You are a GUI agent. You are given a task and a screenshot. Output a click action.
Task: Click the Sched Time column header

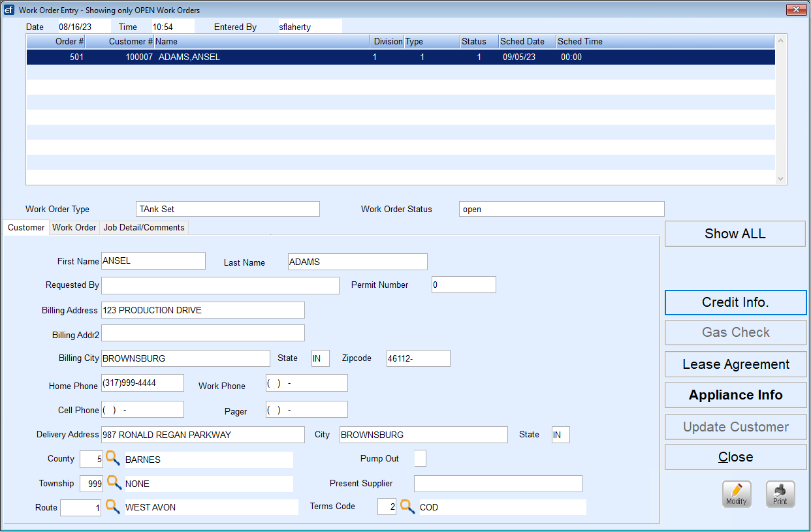[665, 41]
